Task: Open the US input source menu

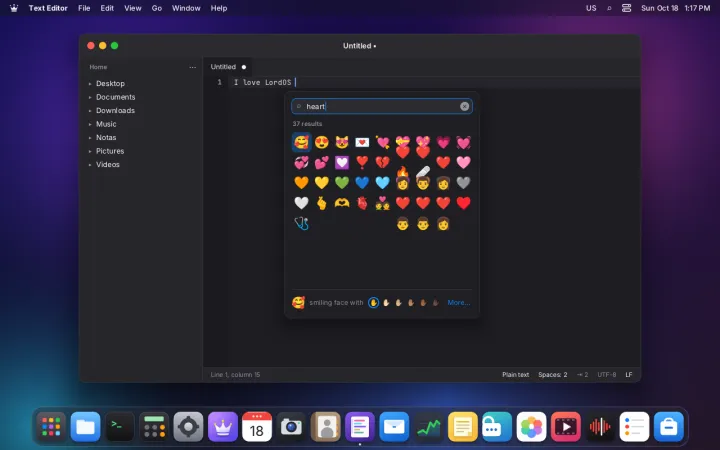Action: tap(591, 8)
